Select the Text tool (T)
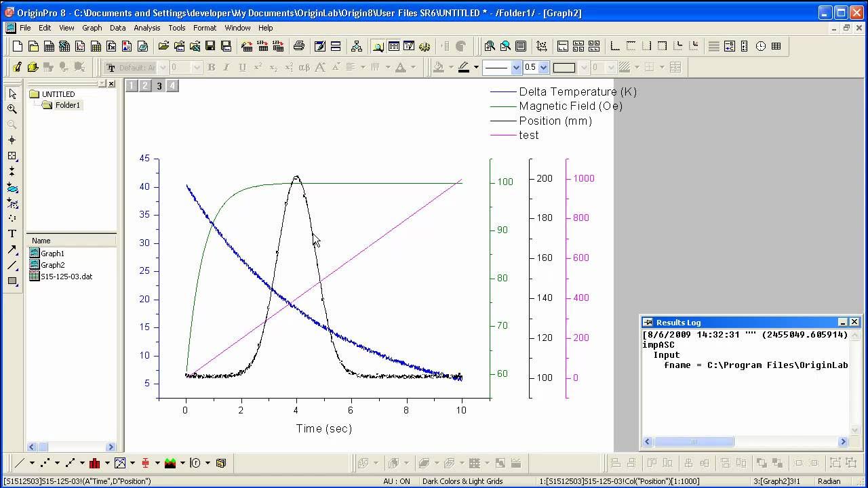The width and height of the screenshot is (868, 488). (12, 233)
